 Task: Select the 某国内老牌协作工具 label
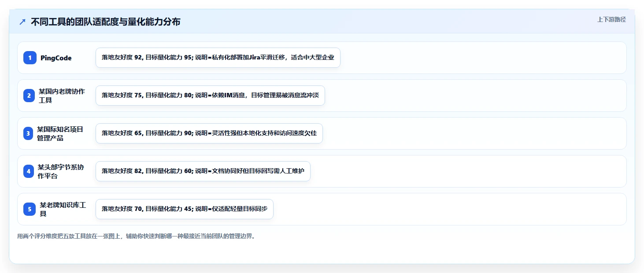pos(62,96)
